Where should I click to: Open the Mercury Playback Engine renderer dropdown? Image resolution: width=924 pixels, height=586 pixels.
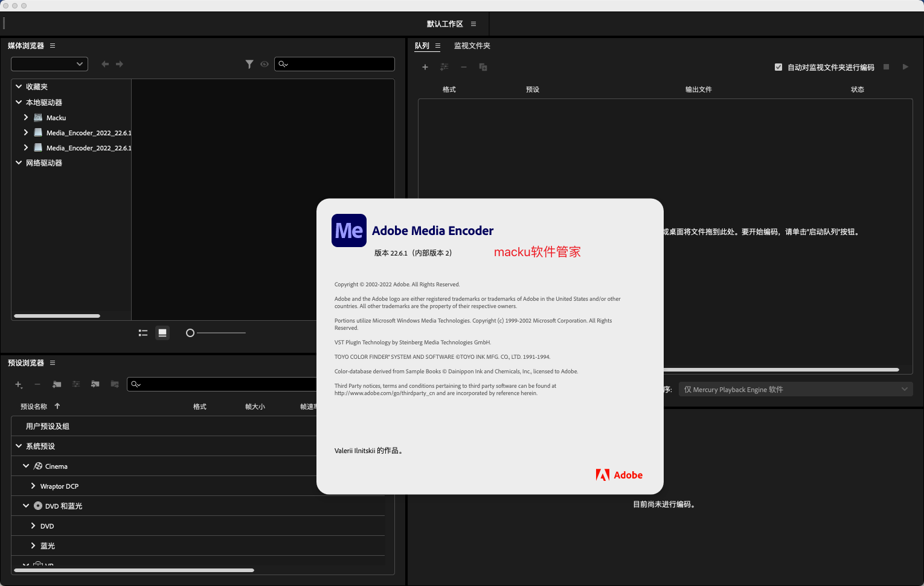pos(795,390)
